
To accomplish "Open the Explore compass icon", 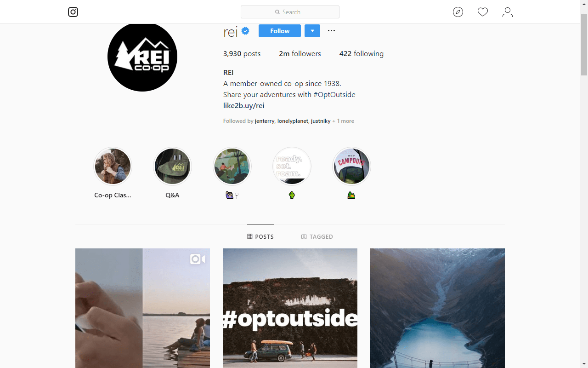I will pyautogui.click(x=458, y=12).
